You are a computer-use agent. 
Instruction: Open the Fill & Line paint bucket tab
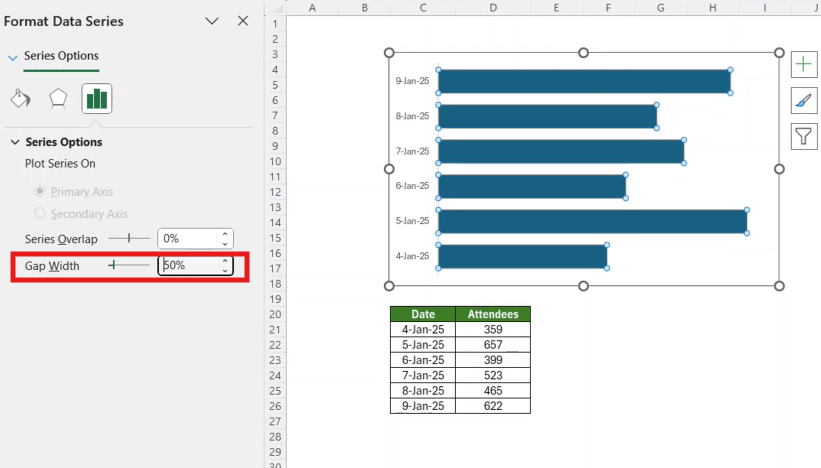point(21,98)
